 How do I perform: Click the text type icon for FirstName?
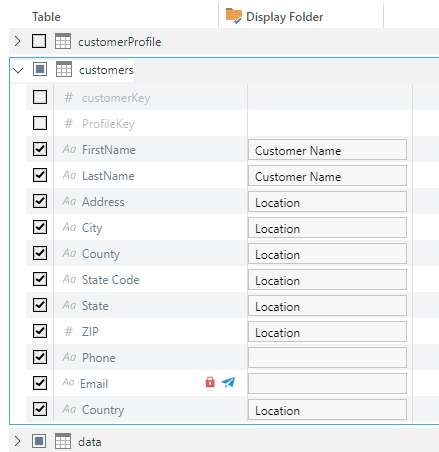point(69,149)
